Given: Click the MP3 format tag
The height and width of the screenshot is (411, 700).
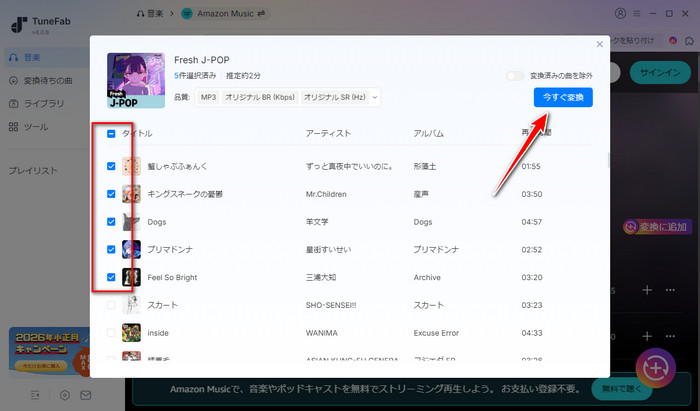Looking at the screenshot, I should click(x=208, y=97).
